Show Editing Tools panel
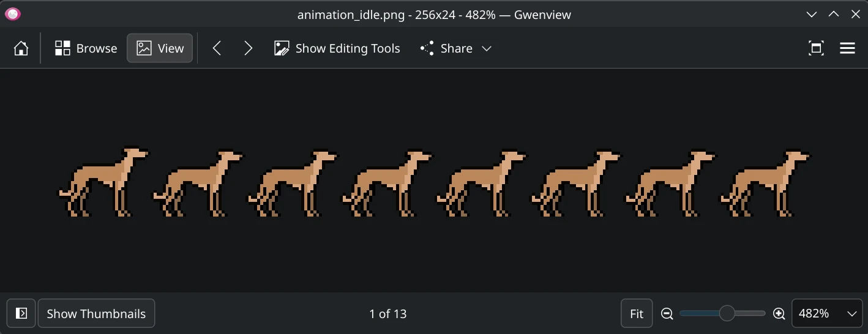Screen dimensions: 868x334 tap(337, 48)
